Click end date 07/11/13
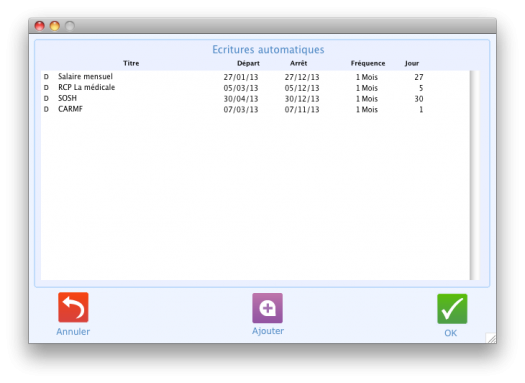525x383 pixels. [x=302, y=109]
